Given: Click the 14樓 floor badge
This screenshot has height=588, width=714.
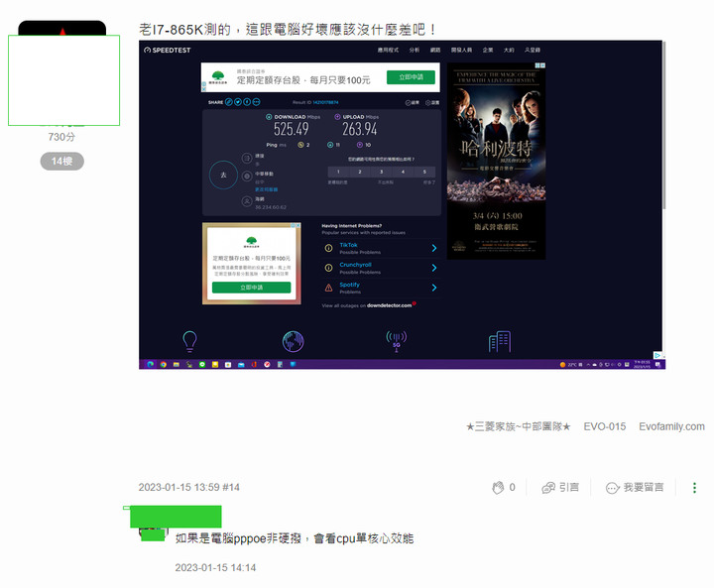Looking at the screenshot, I should 61,162.
